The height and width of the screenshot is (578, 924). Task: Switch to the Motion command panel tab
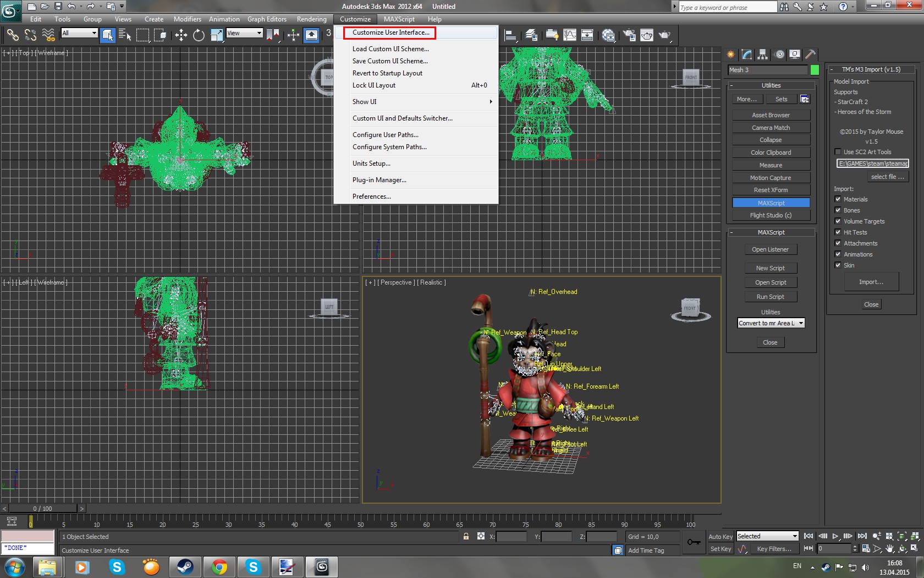779,54
